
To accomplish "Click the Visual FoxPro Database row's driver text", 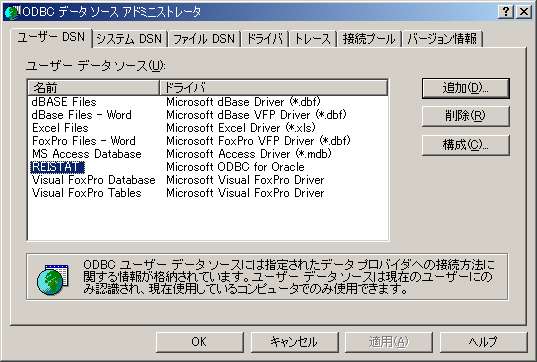I will [x=245, y=180].
